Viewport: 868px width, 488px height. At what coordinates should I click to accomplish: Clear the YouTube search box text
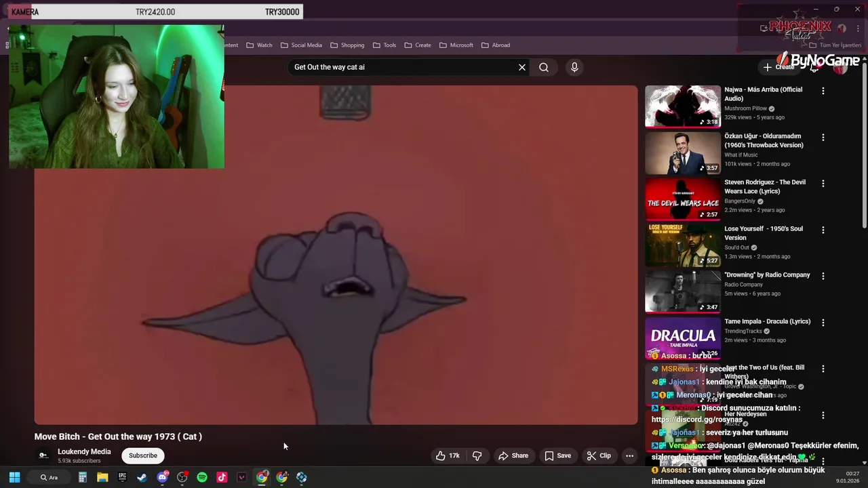tap(522, 67)
